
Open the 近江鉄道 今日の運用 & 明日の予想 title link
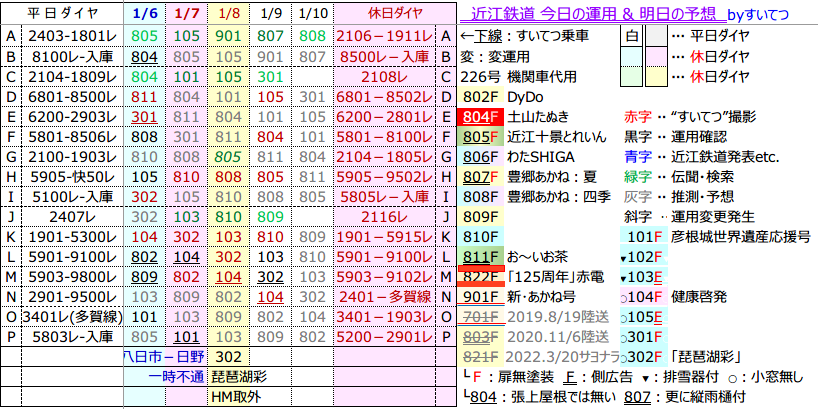point(593,14)
